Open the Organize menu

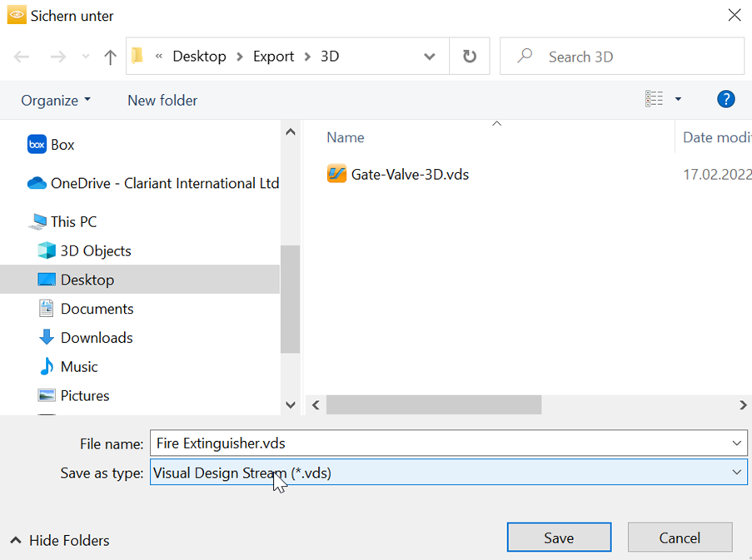click(56, 101)
